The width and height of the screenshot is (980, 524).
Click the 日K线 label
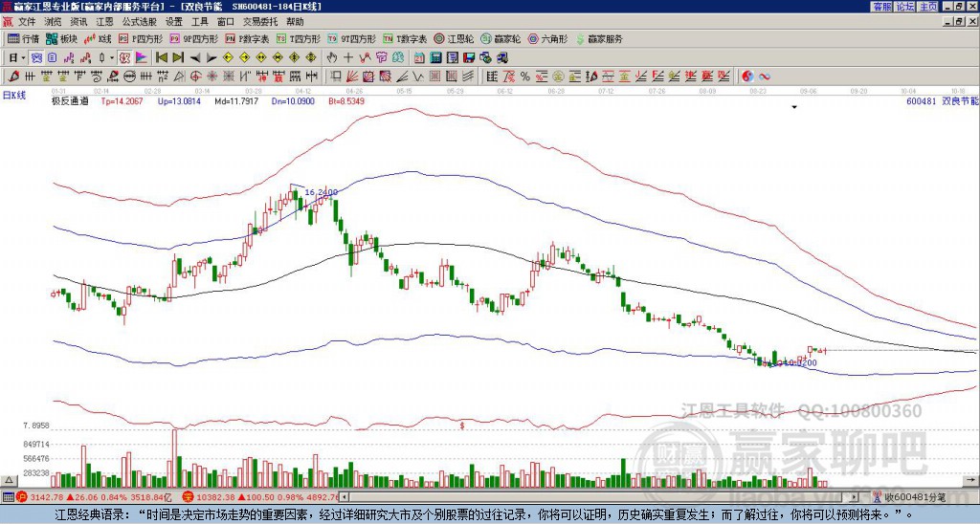click(x=14, y=96)
